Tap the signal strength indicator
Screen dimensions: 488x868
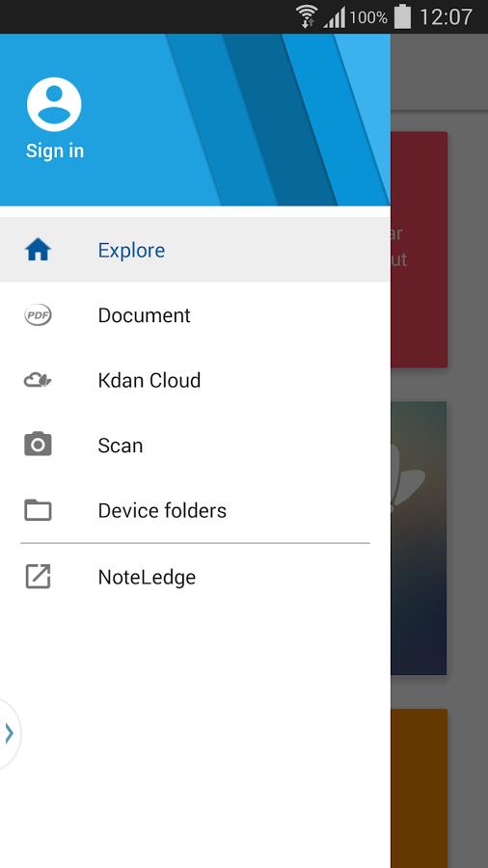(335, 17)
